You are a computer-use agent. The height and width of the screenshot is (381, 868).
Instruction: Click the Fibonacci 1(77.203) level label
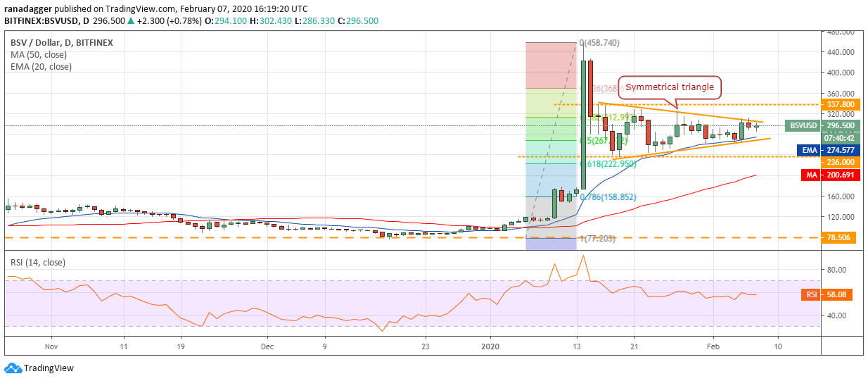point(597,239)
